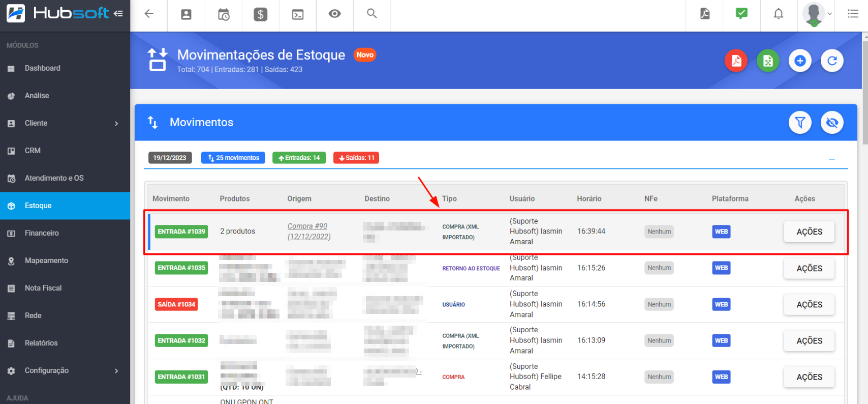
Task: Click AÇÕES button for ENTRADA #1039
Action: (x=809, y=232)
